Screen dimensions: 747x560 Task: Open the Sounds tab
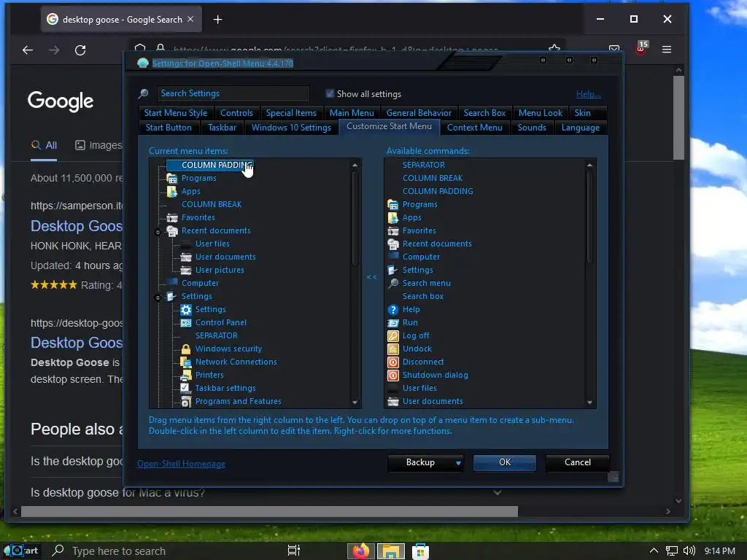(x=532, y=128)
